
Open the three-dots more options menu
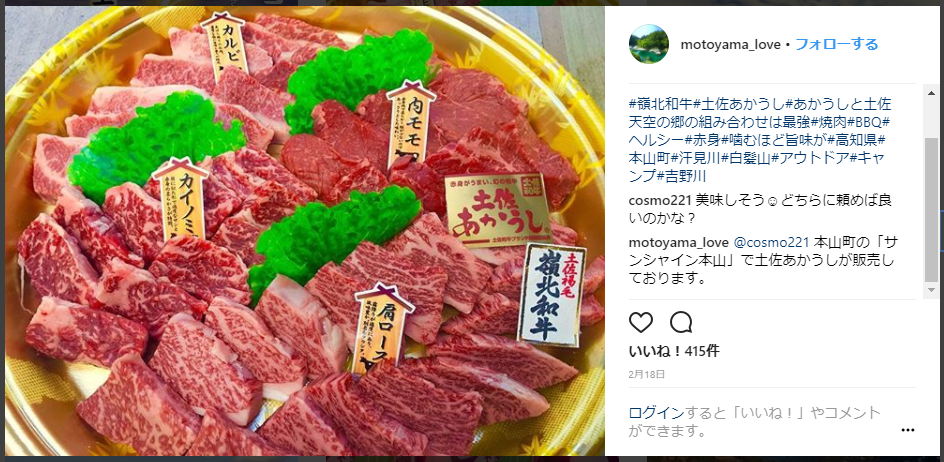pyautogui.click(x=907, y=430)
